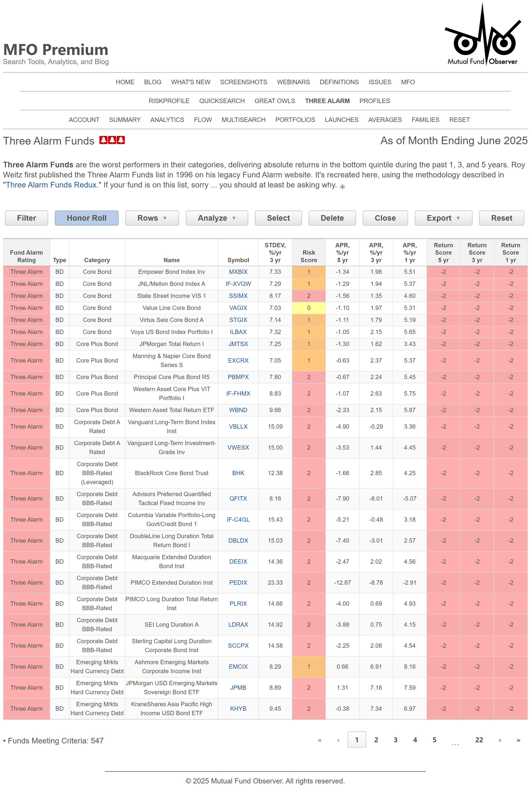The image size is (532, 789).
Task: Open the Rows dropdown
Action: [x=152, y=218]
